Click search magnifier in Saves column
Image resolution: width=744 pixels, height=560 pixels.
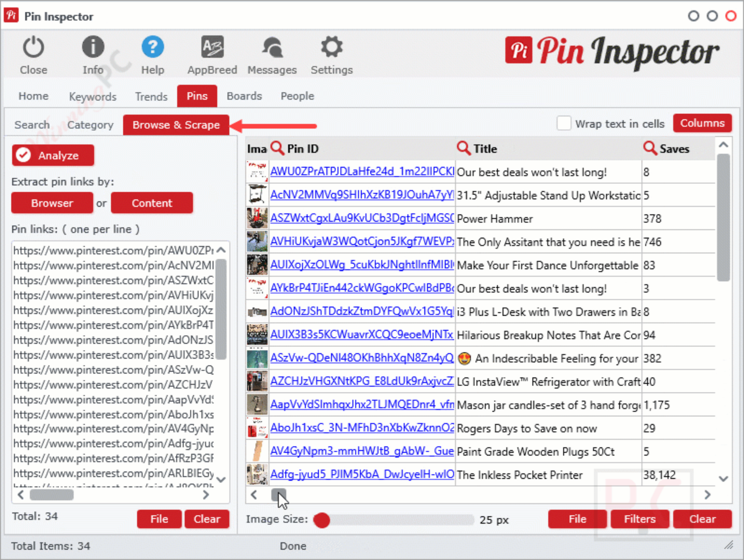(x=650, y=148)
